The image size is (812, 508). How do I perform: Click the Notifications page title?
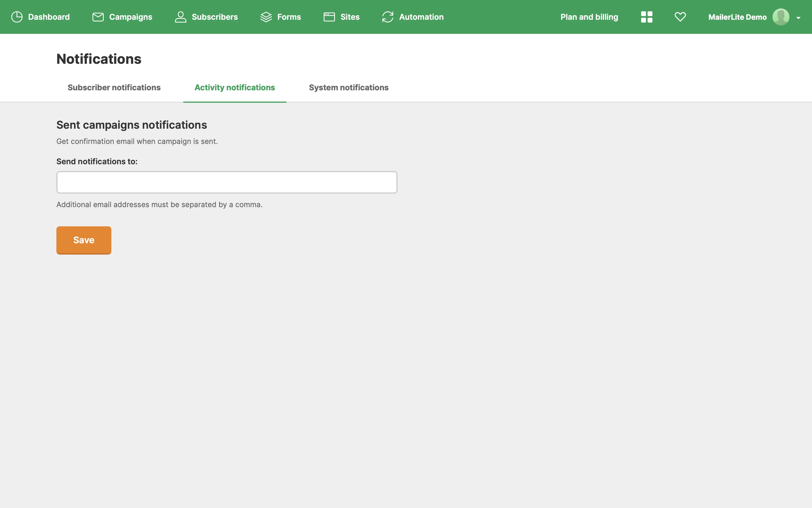[x=99, y=59]
